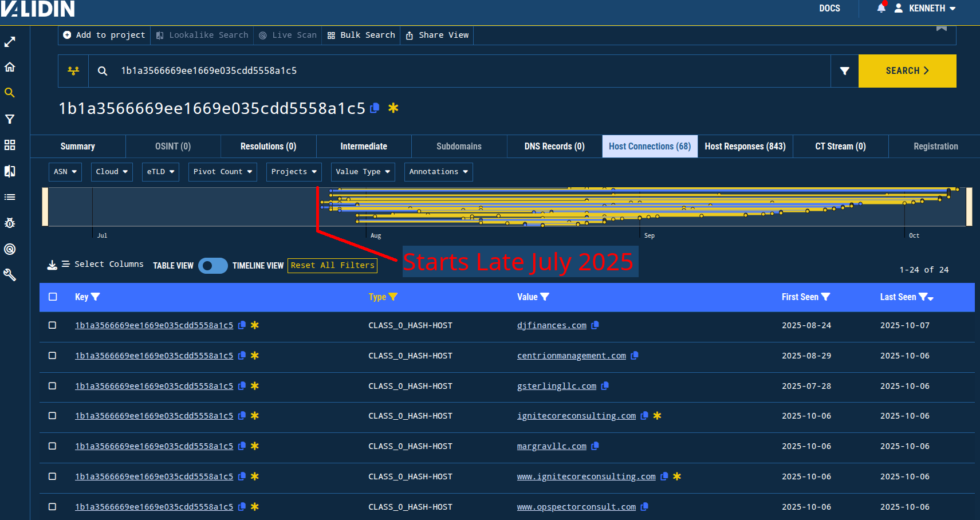Click the yellow star beside ignitecoreconsulting.com
The width and height of the screenshot is (980, 520).
[657, 416]
